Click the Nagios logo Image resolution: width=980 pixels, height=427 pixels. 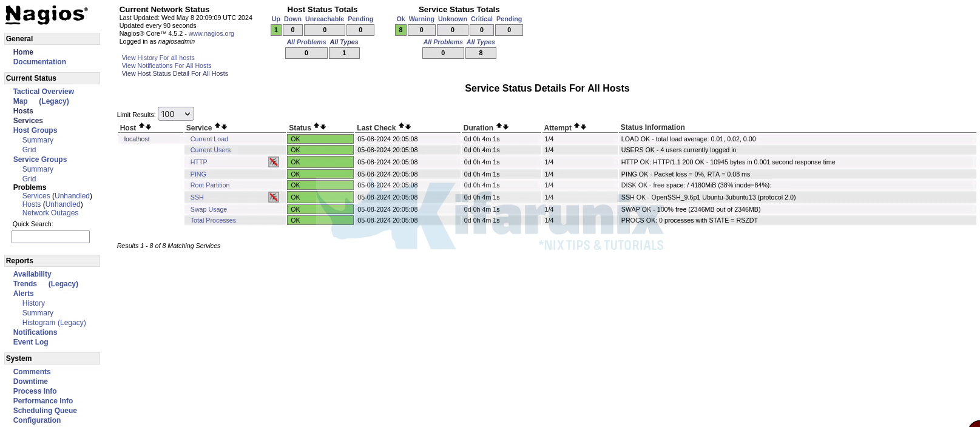point(46,15)
